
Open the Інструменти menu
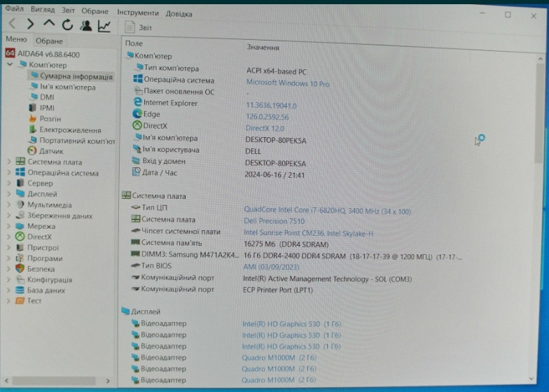coord(137,13)
